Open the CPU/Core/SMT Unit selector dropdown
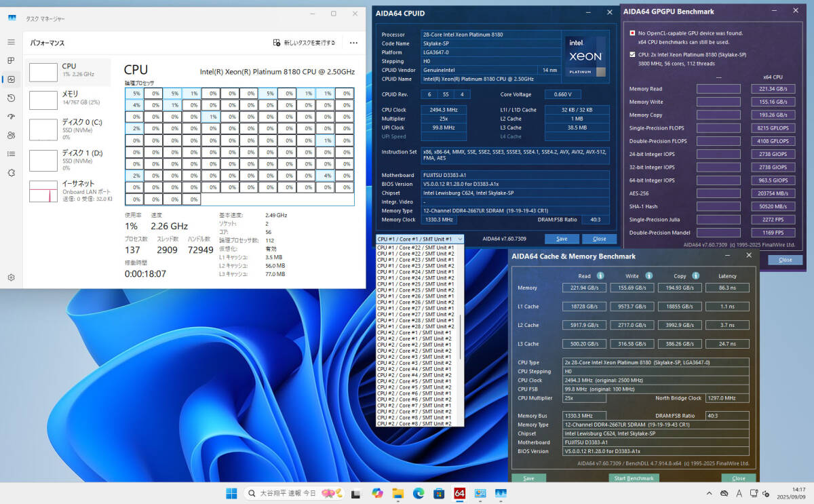The width and height of the screenshot is (814, 504). point(420,239)
